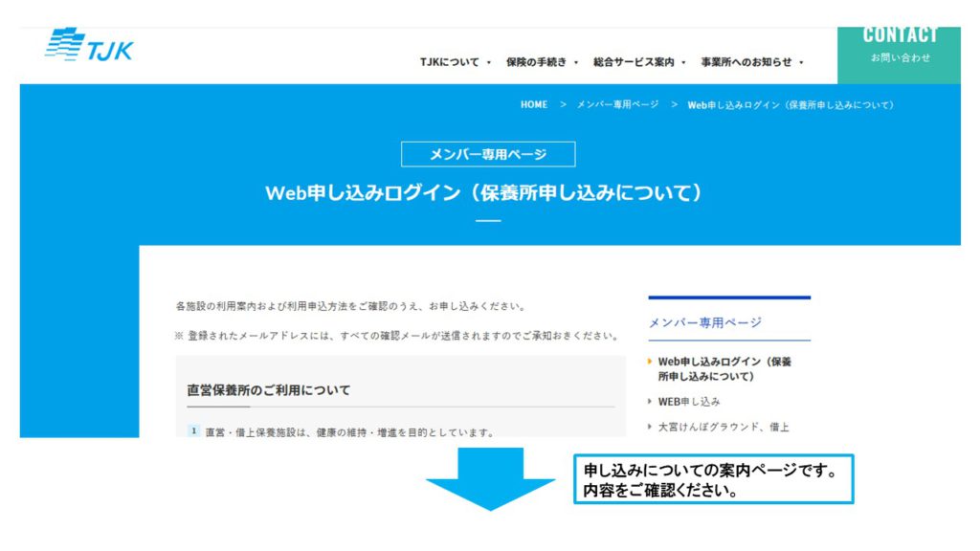Open the WEB申し込み sidebar link
980x551 pixels.
pyautogui.click(x=689, y=402)
